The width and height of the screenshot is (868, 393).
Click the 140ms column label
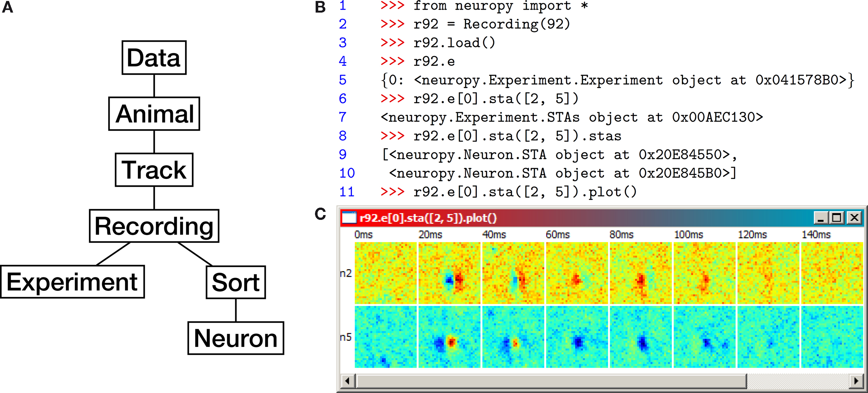(816, 234)
